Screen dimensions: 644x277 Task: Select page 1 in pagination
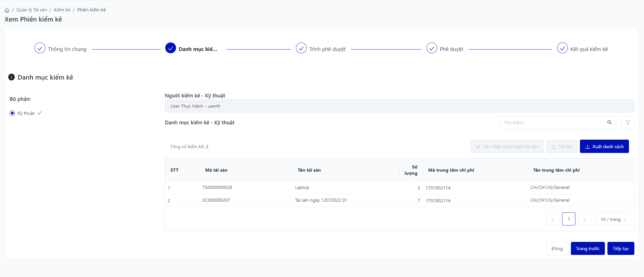click(x=569, y=219)
